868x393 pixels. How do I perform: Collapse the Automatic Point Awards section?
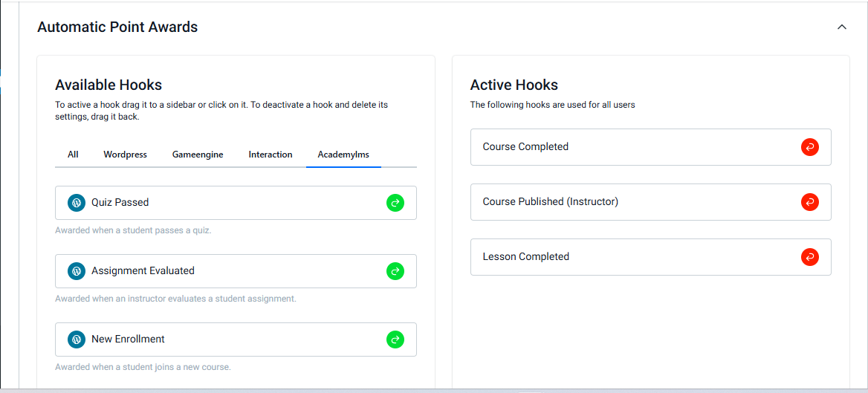point(842,27)
